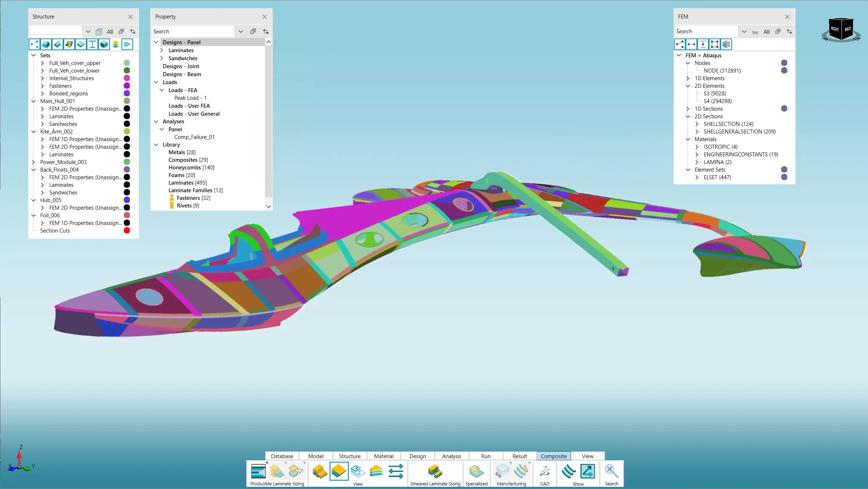Switch to the Analysis tab
This screenshot has height=489, width=868.
(452, 456)
